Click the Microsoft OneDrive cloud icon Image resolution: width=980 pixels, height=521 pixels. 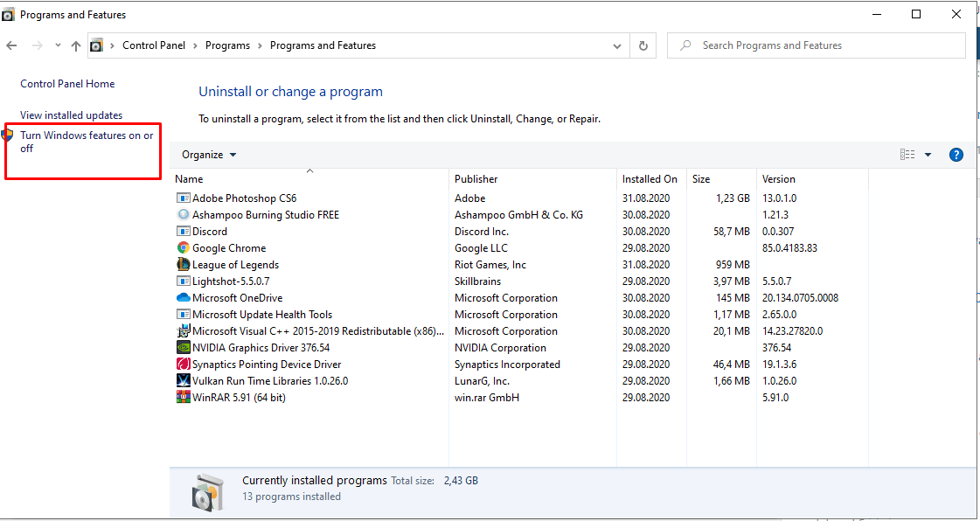184,298
